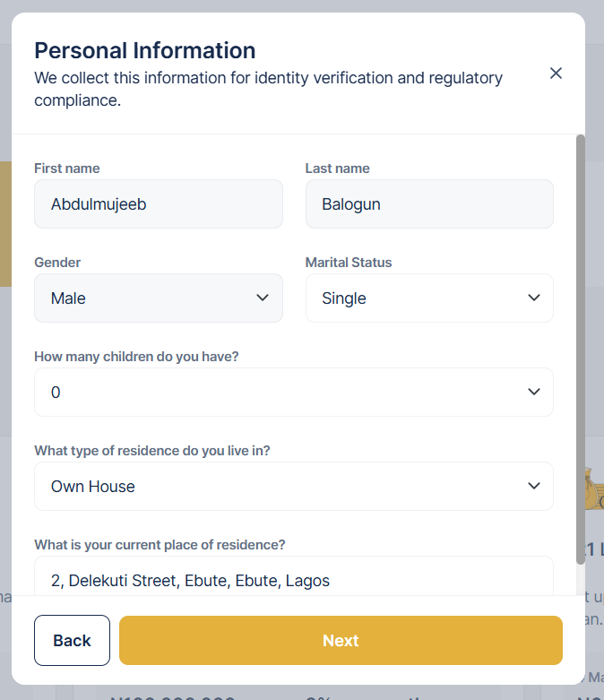
Task: Click 'How many children do you have?' label
Action: (x=136, y=356)
